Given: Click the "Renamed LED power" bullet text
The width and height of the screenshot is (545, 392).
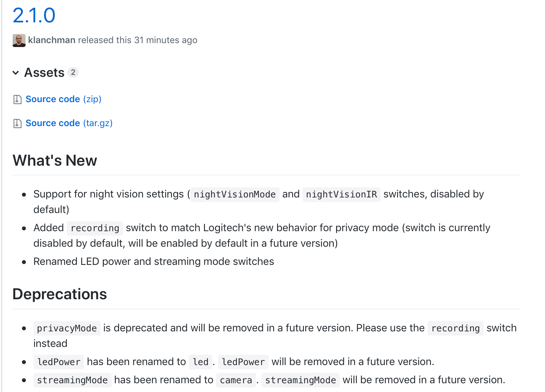Looking at the screenshot, I should tap(153, 262).
